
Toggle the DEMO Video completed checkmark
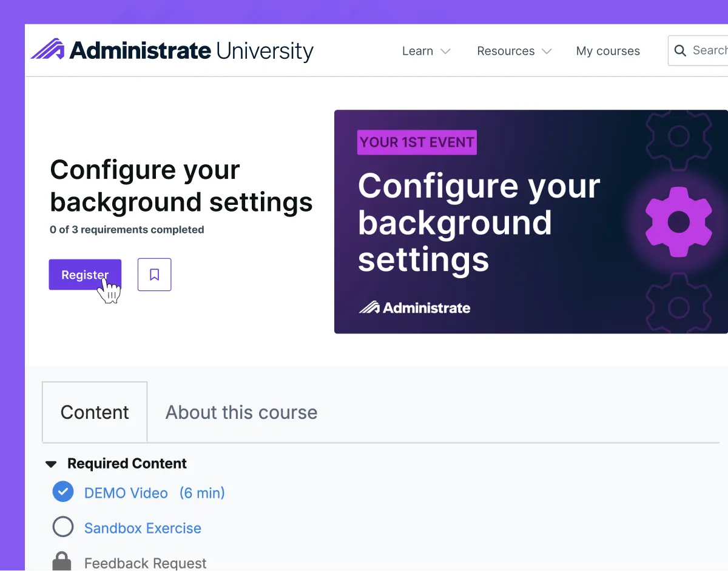pyautogui.click(x=63, y=492)
